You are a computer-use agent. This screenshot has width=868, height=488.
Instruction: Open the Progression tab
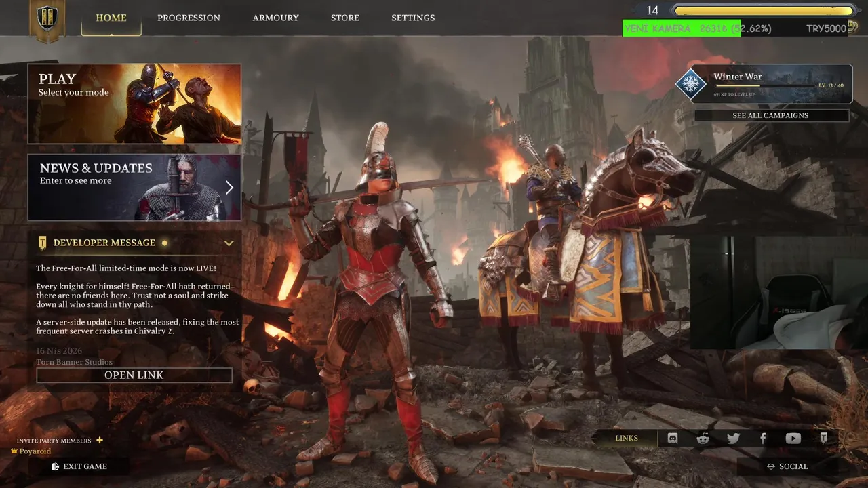pos(189,18)
